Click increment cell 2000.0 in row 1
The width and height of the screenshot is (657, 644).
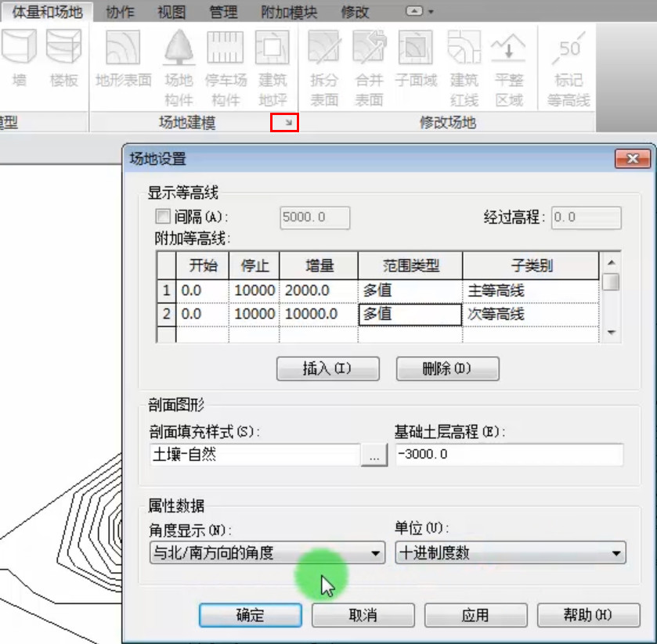point(319,290)
